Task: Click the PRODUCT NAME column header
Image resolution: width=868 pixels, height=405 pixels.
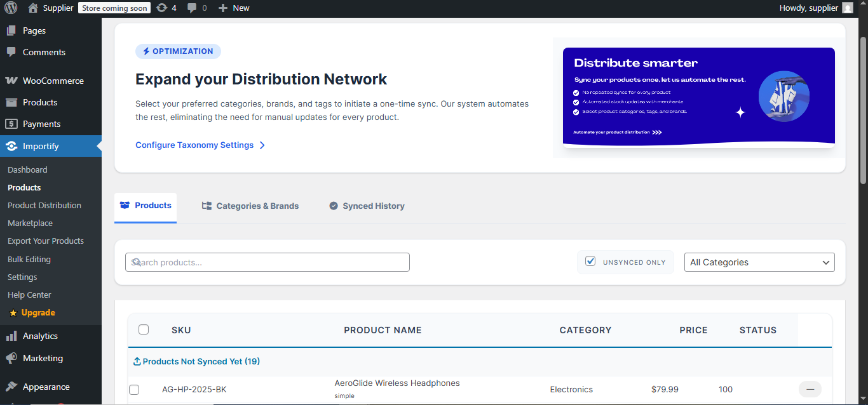Action: click(x=383, y=330)
